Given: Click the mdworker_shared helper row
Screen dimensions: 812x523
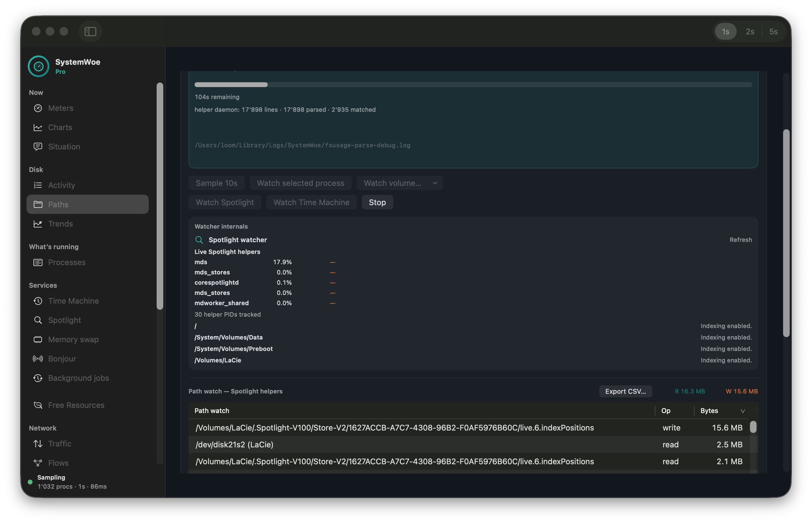Looking at the screenshot, I should pos(265,303).
